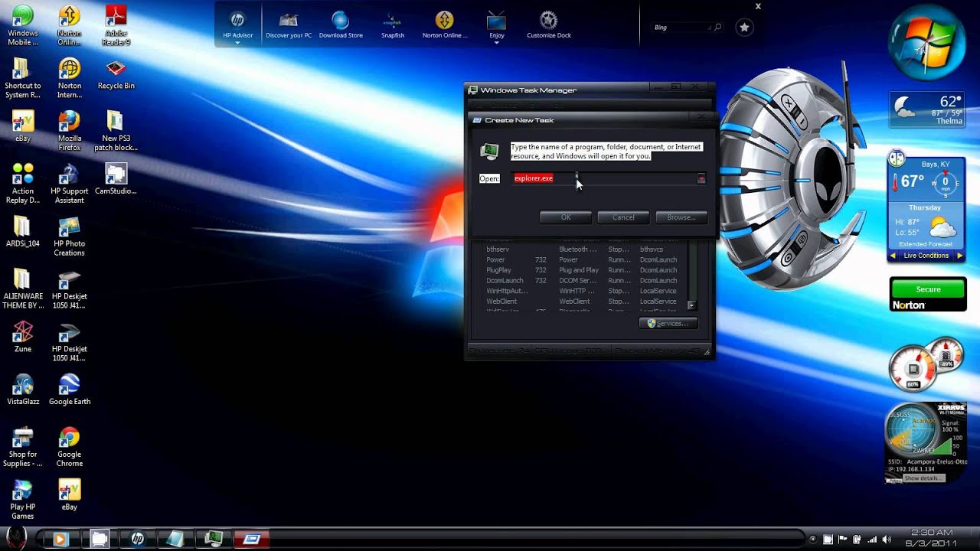Screen dimensions: 980x551
Task: Launch HP Support Assistant
Action: tap(69, 184)
